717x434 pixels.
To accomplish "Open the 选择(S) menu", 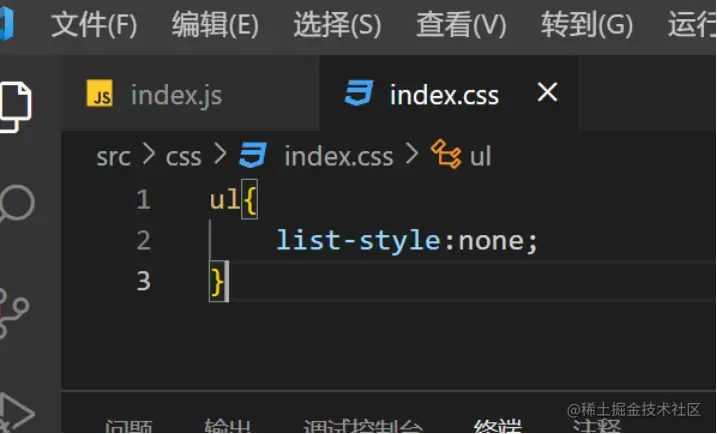I will (337, 25).
